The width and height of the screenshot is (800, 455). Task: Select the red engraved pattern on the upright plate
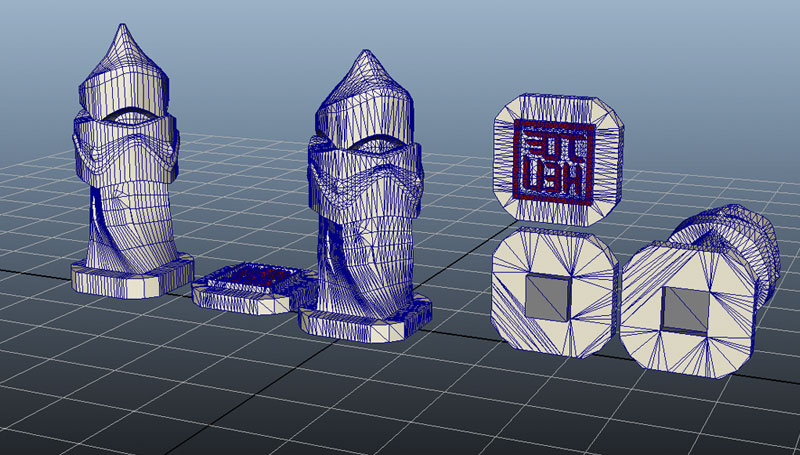point(554,159)
